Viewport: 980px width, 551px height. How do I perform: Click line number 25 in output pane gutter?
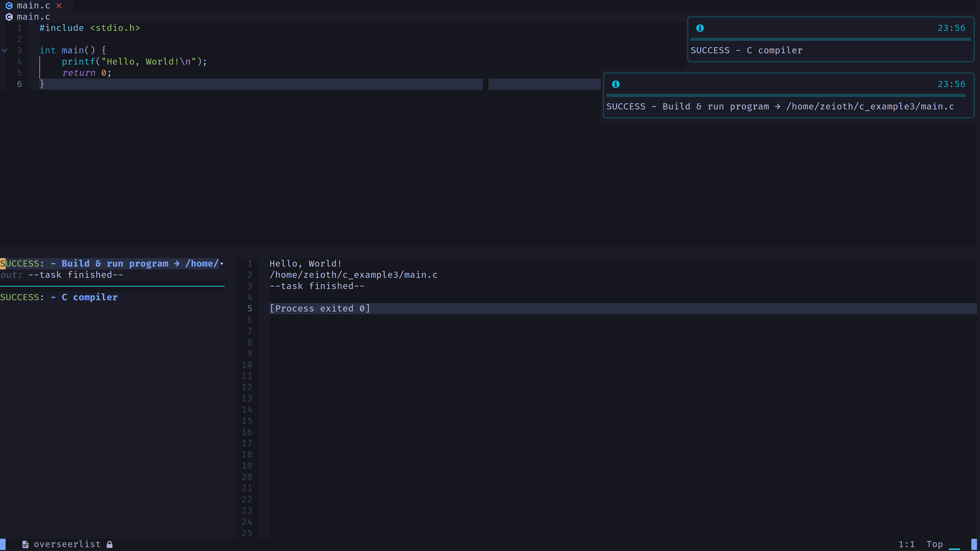pos(247,533)
